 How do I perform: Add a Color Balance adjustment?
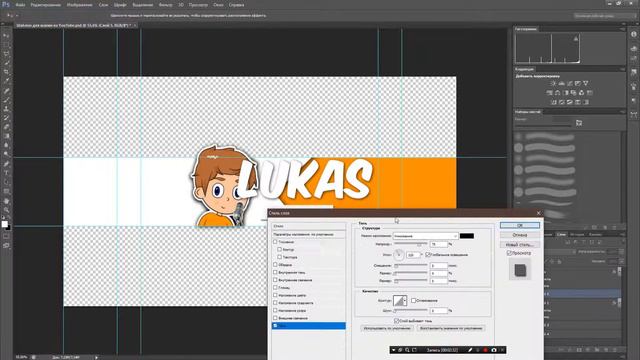[558, 93]
